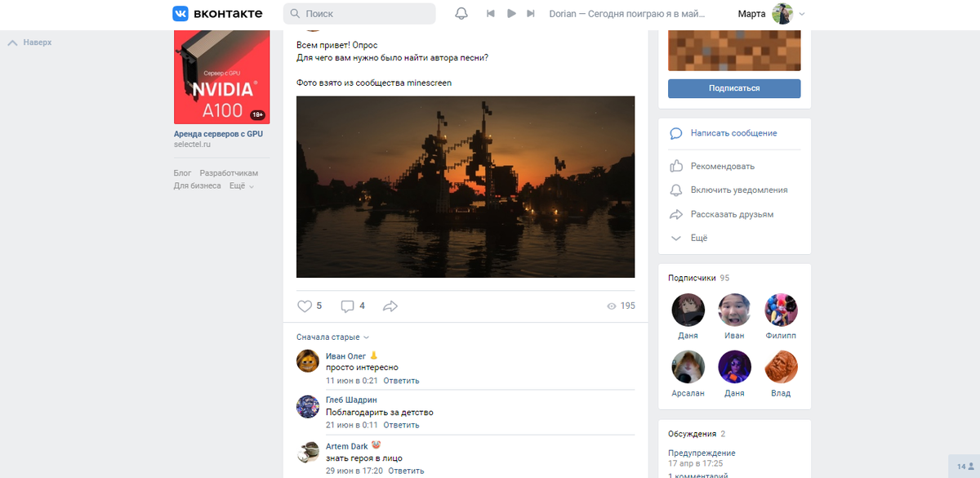The width and height of the screenshot is (980, 478).
Task: Play the current track in header player
Action: click(x=511, y=14)
